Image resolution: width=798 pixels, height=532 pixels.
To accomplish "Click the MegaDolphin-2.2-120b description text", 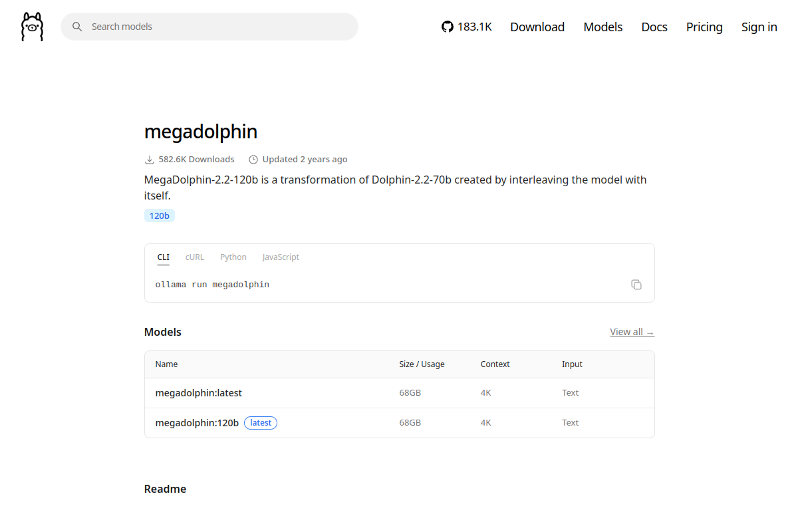I will point(395,188).
